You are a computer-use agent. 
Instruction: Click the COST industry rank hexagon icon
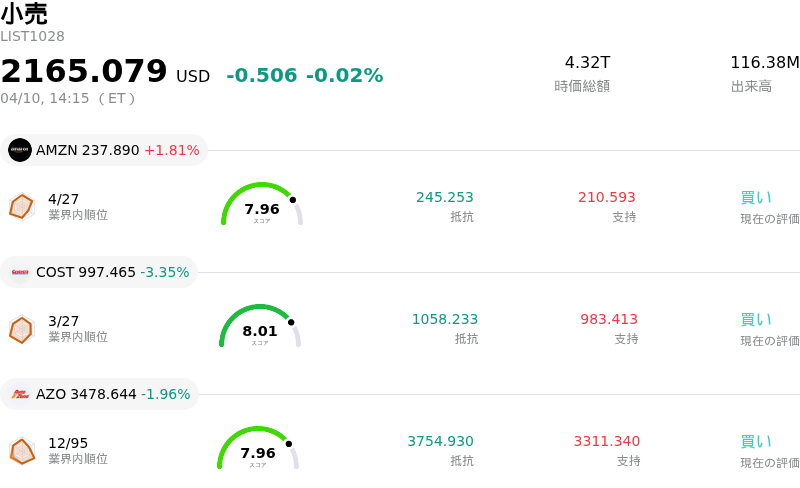point(21,328)
